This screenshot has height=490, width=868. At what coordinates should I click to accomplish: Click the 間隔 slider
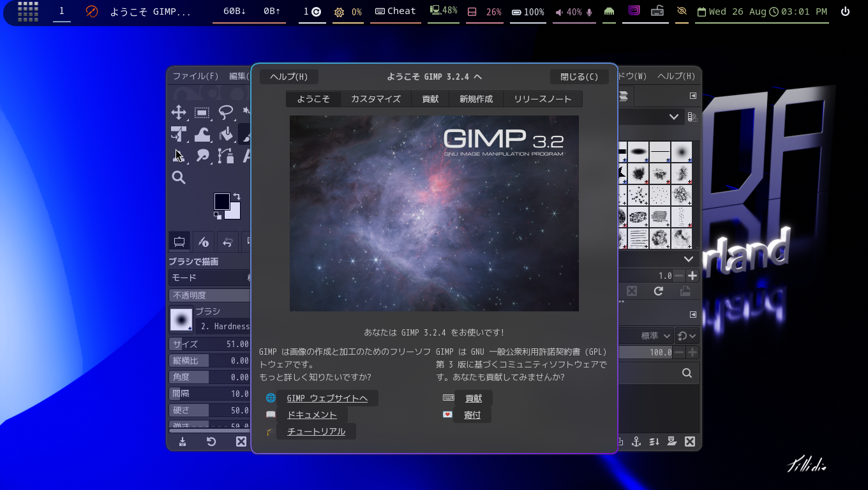(210, 394)
